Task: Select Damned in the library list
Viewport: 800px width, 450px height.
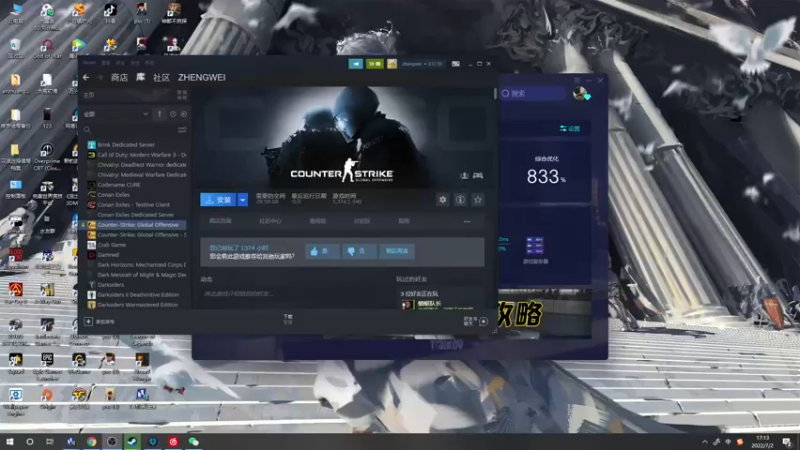Action: [x=108, y=255]
